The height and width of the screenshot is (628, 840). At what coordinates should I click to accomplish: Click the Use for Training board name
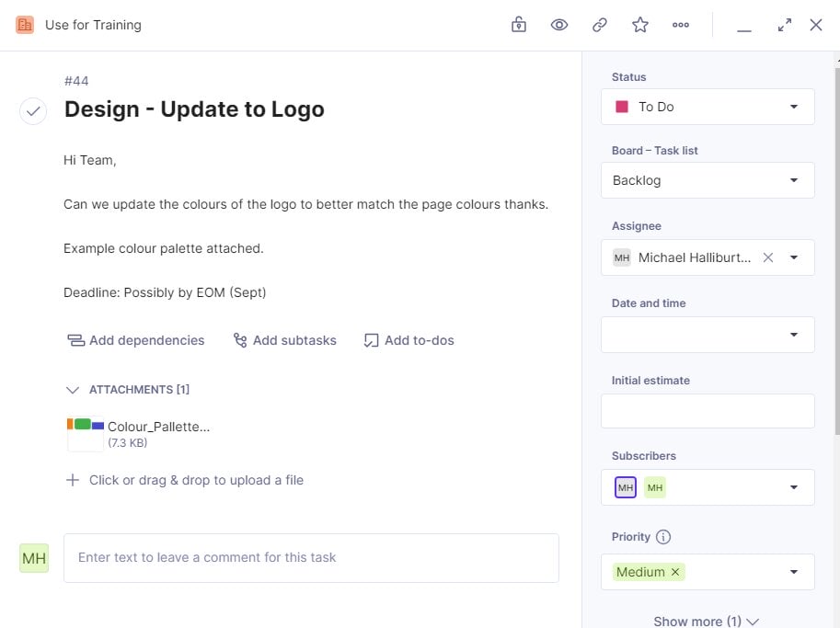(93, 25)
